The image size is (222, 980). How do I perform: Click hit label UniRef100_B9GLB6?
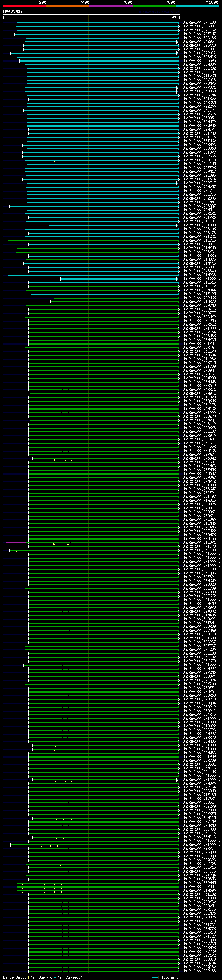pos(199,38)
